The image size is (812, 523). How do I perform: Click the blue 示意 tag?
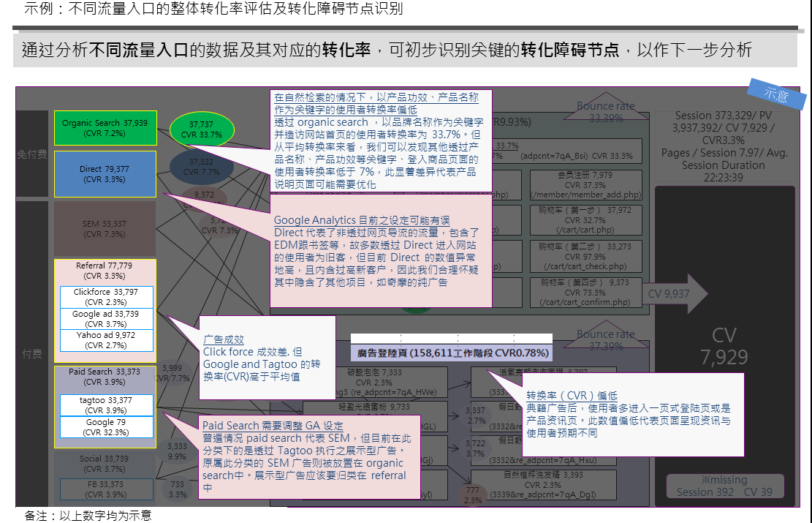[776, 94]
